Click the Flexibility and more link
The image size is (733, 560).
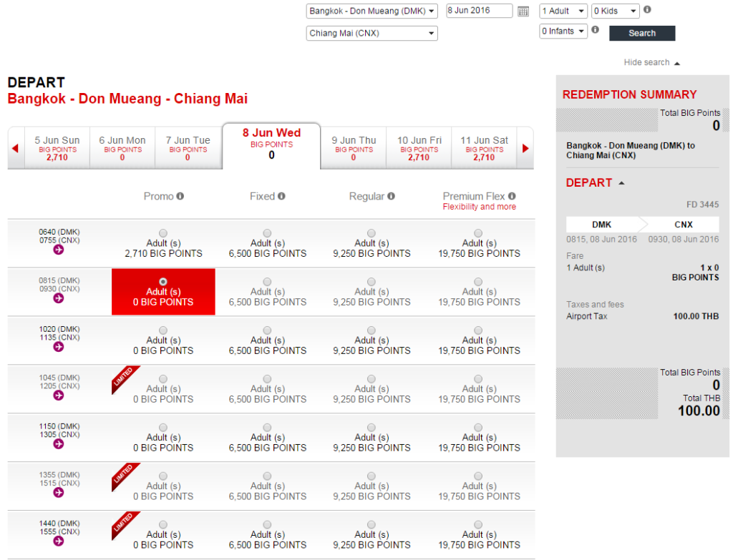click(x=480, y=207)
